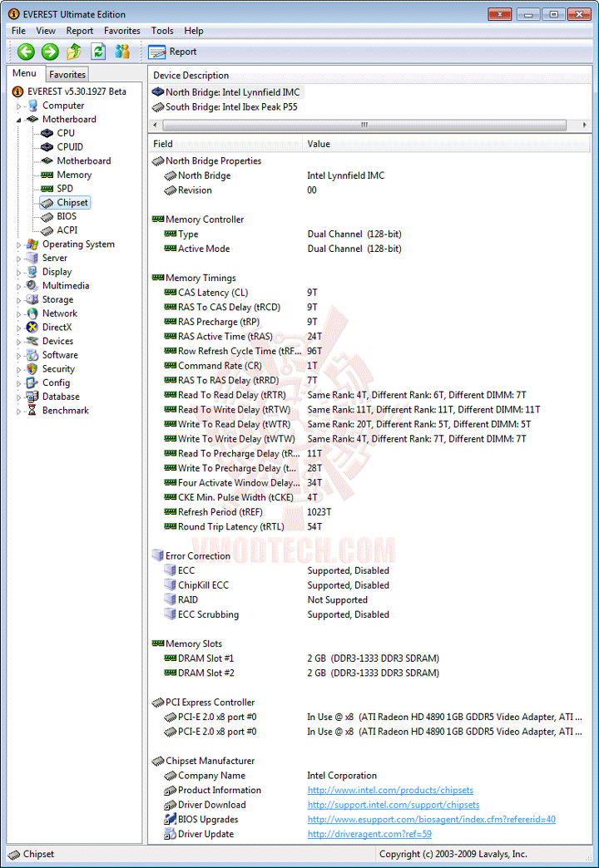The height and width of the screenshot is (868, 599).
Task: Switch to the Menu tab
Action: point(24,73)
